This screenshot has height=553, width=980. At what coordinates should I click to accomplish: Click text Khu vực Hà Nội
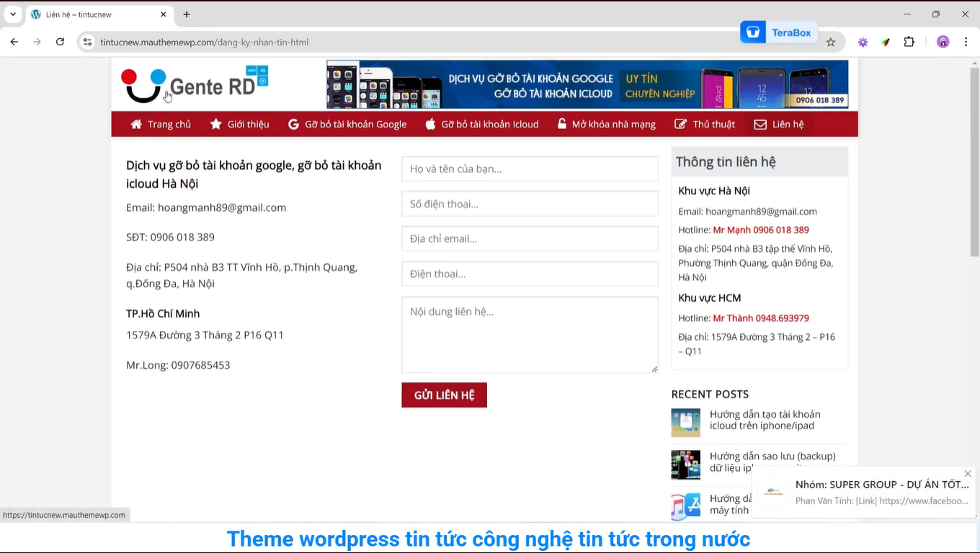pyautogui.click(x=714, y=191)
